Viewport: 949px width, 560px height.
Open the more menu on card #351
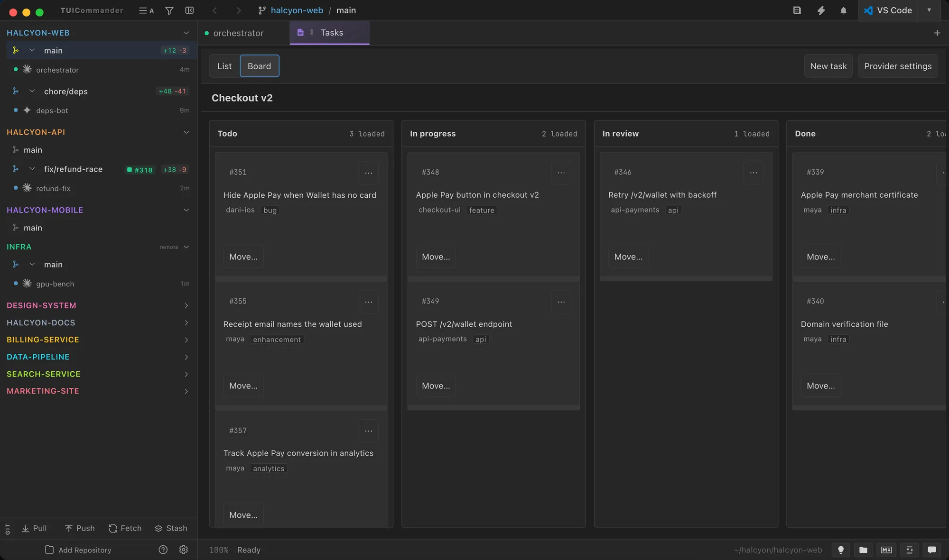point(369,173)
